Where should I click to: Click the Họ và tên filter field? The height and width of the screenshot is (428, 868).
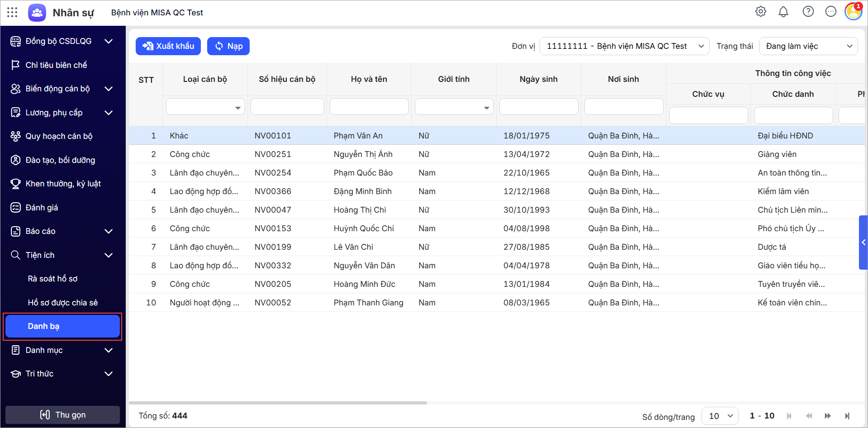click(369, 107)
